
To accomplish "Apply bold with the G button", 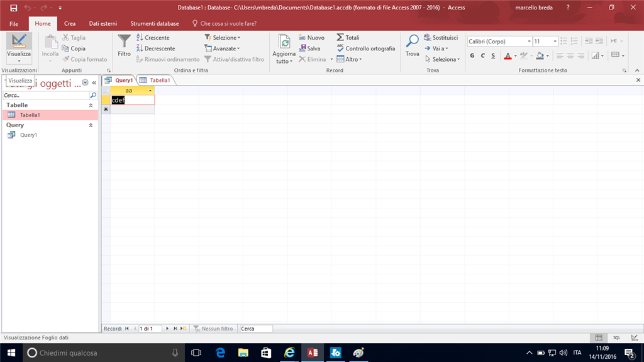I will point(472,55).
